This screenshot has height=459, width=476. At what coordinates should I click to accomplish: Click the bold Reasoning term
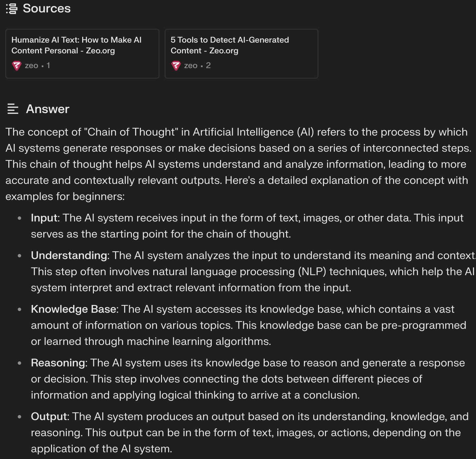pos(58,363)
